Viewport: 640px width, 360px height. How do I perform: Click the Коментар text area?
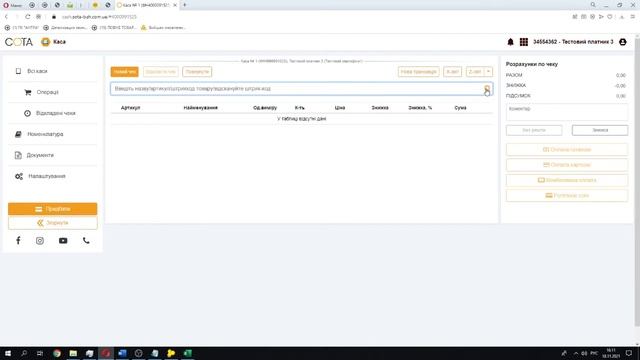pos(567,112)
